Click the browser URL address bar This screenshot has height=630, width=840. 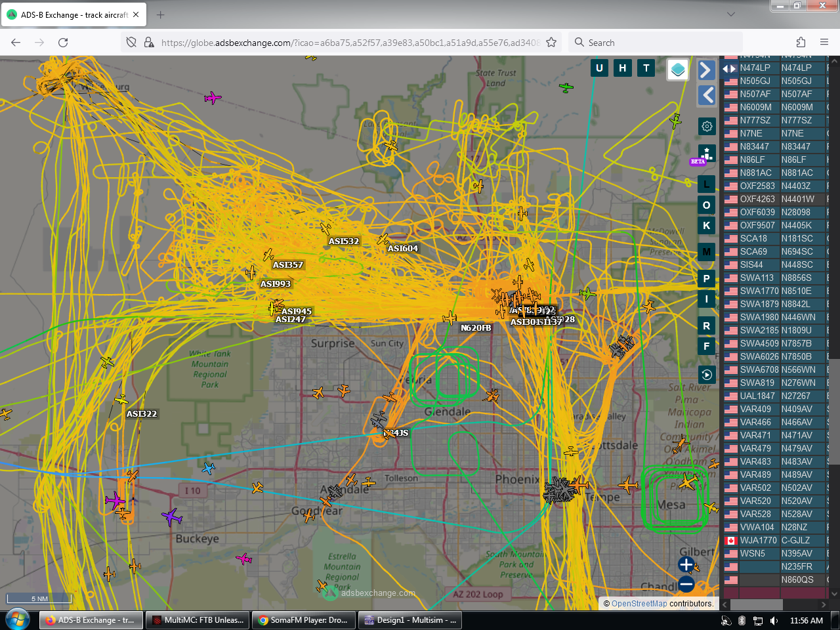pos(350,43)
